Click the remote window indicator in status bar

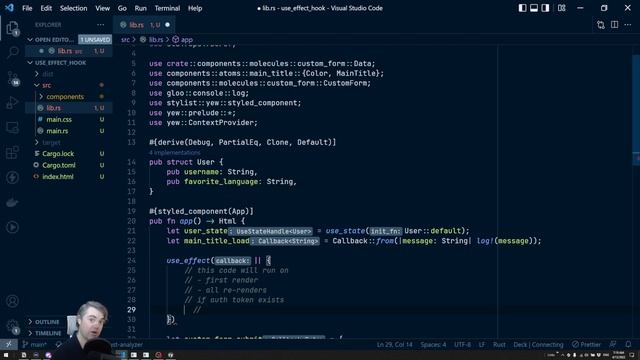(x=8, y=344)
